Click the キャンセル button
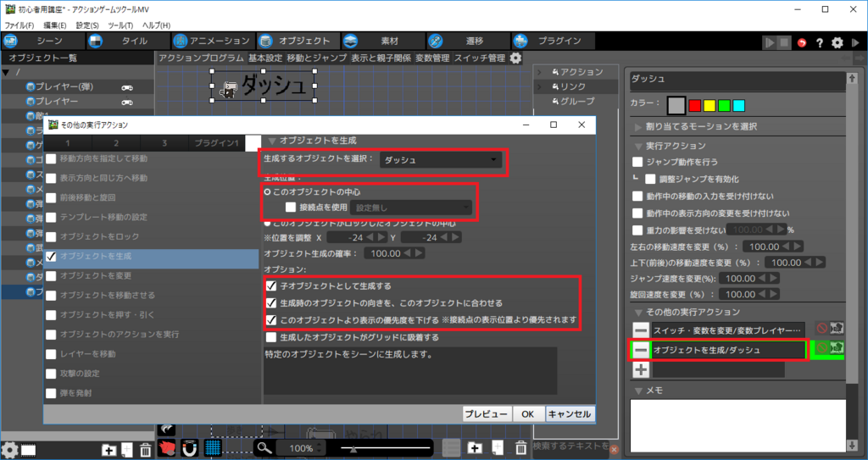This screenshot has height=460, width=868. [x=570, y=414]
